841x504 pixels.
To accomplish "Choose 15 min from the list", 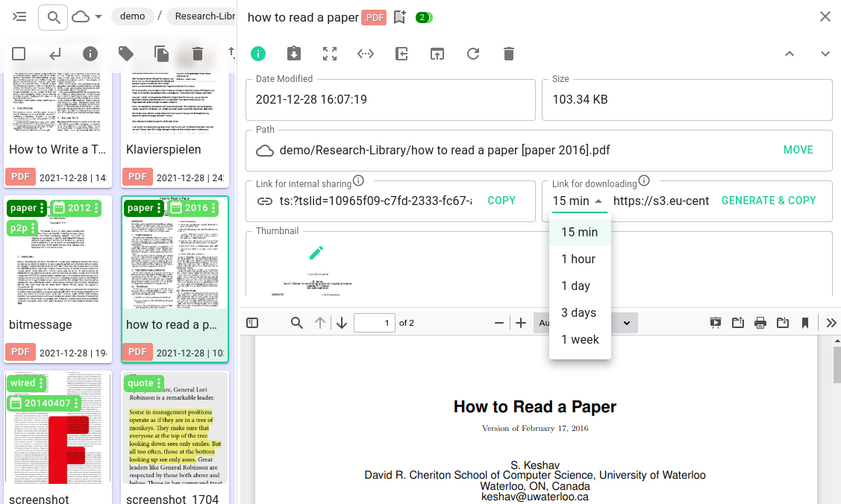I will (580, 232).
